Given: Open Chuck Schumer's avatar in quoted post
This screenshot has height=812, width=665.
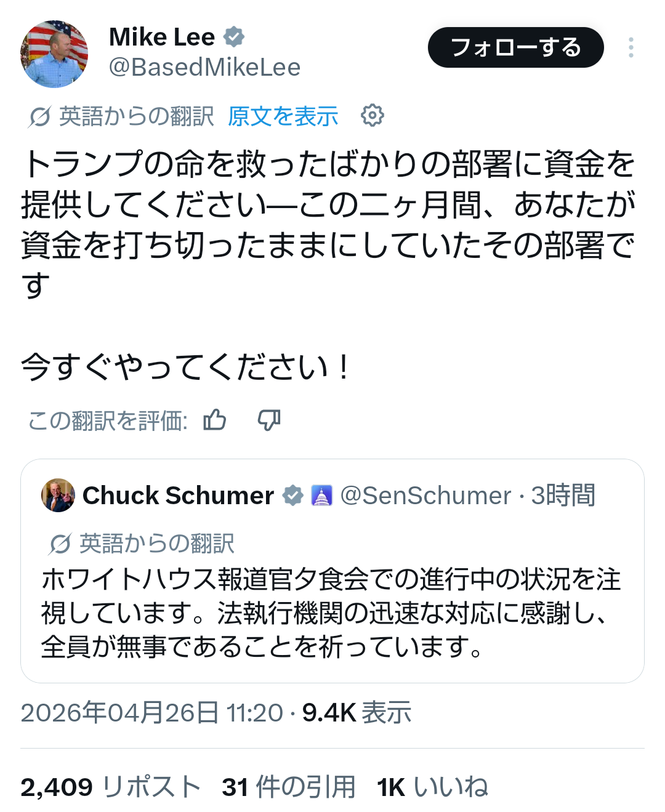Looking at the screenshot, I should click(58, 495).
